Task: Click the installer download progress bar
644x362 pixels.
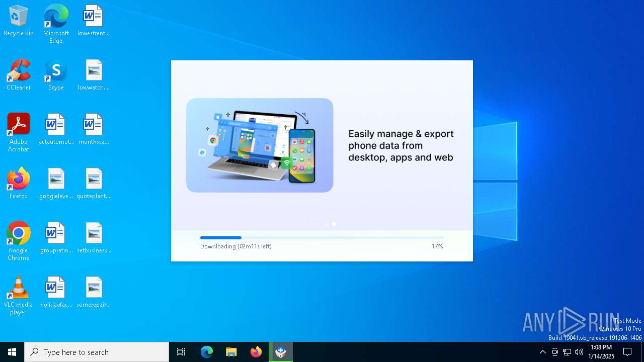Action: pyautogui.click(x=322, y=238)
